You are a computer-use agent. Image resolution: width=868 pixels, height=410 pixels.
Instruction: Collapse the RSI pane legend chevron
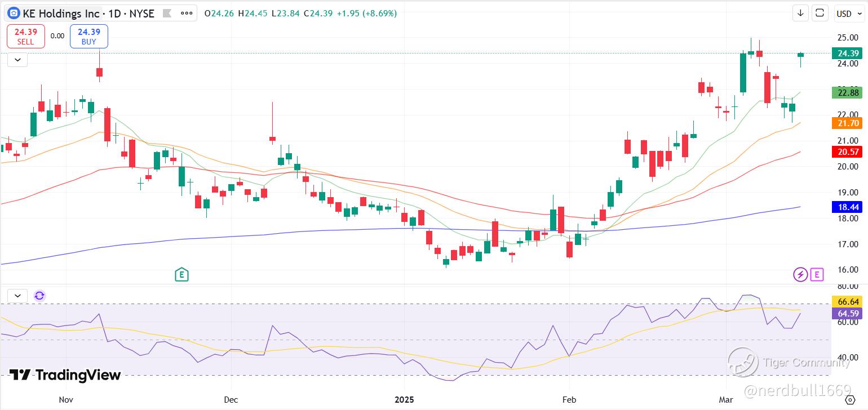pyautogui.click(x=17, y=296)
